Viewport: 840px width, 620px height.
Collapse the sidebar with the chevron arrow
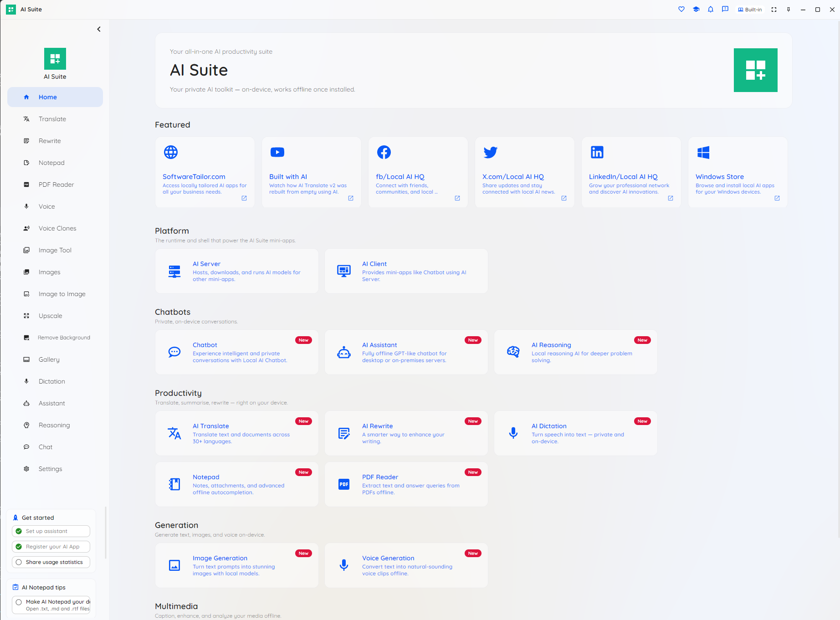(x=99, y=29)
